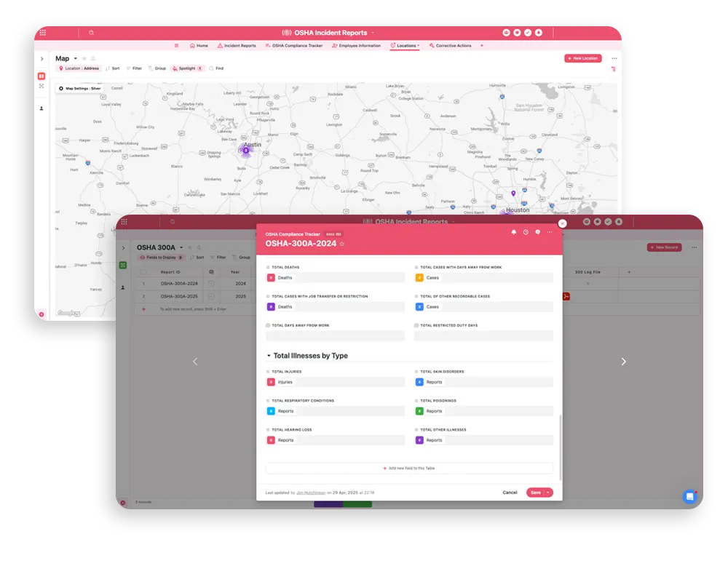
Task: Click the star circle icon in Map header
Action: click(x=517, y=33)
